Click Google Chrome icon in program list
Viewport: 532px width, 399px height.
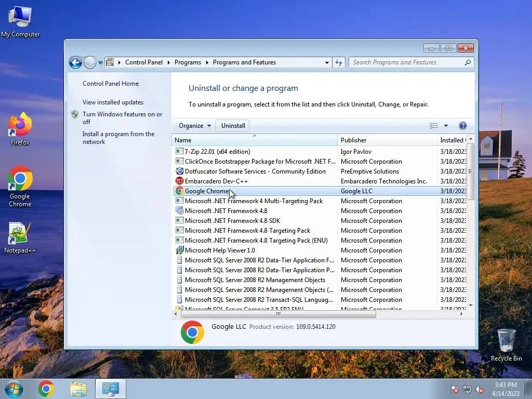[179, 191]
